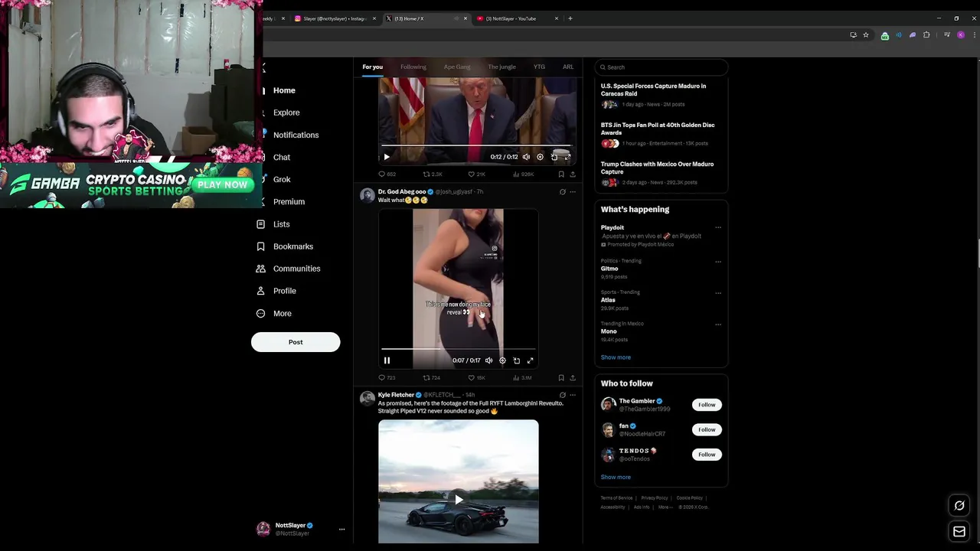Open Kyle Fletcher's profile avatar
The height and width of the screenshot is (551, 980).
click(367, 398)
